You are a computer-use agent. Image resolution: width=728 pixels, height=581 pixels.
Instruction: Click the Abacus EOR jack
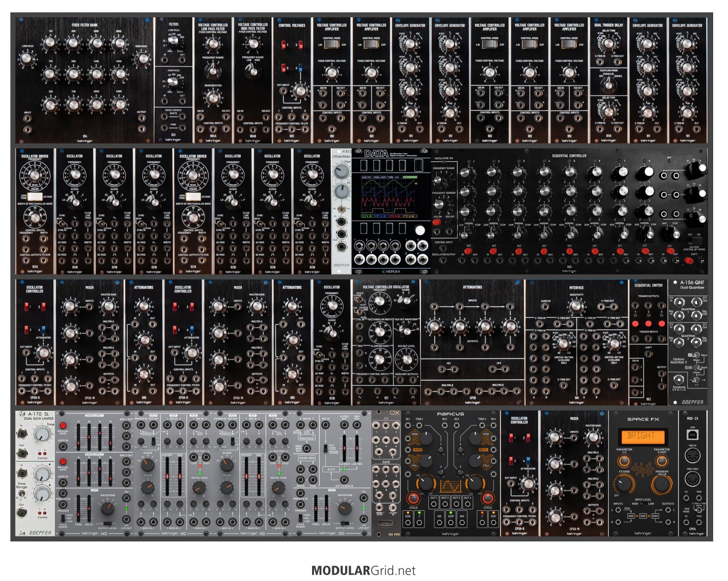coord(409,522)
